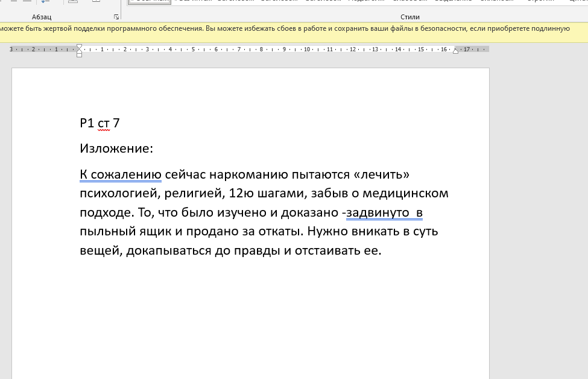Viewport: 588px width, 379px height.
Task: Click the grammar-flagged word "задвинуто"
Action: coord(376,212)
